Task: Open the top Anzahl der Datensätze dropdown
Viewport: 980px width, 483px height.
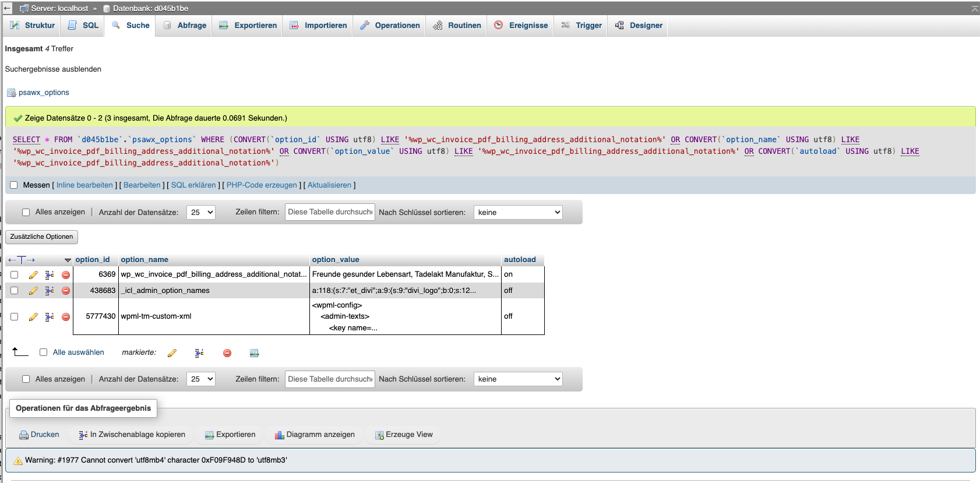Action: click(201, 213)
